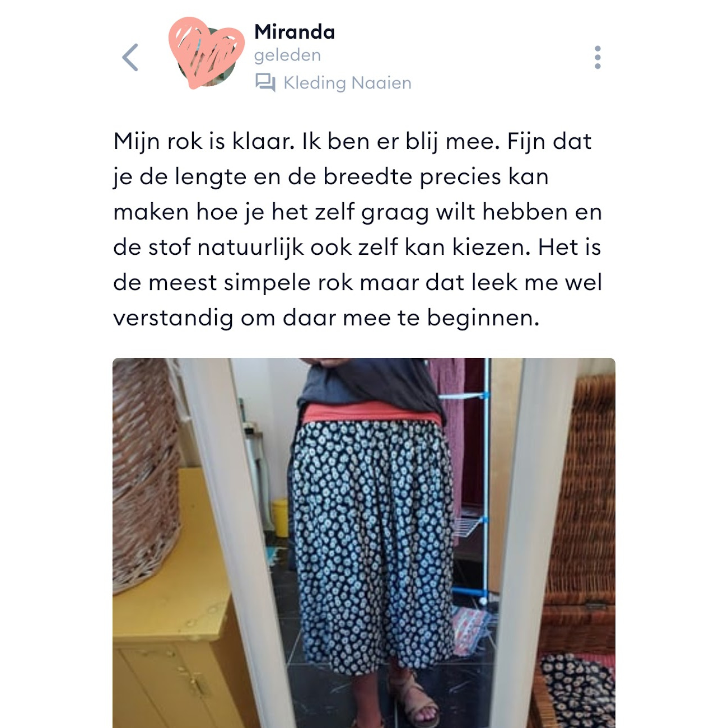Image resolution: width=728 pixels, height=728 pixels.
Task: Click the 'geleden' timestamp under Miranda
Action: pyautogui.click(x=287, y=55)
